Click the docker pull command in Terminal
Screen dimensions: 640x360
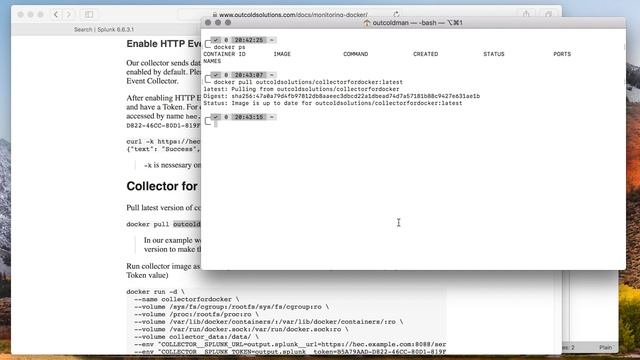pyautogui.click(x=308, y=82)
